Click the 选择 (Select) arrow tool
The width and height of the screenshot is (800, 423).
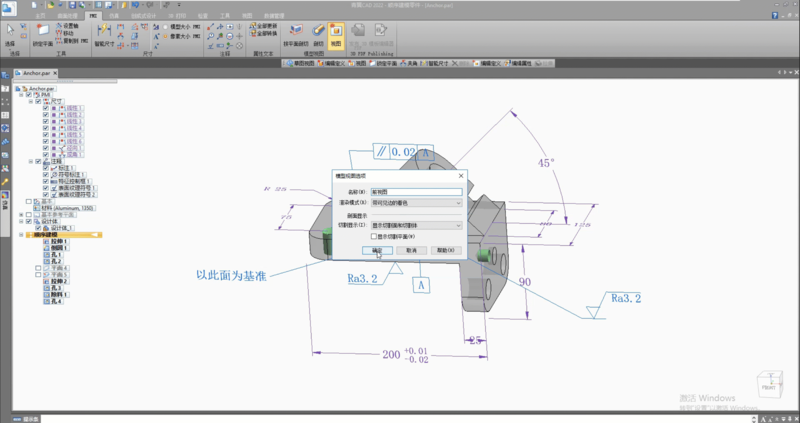[11, 36]
